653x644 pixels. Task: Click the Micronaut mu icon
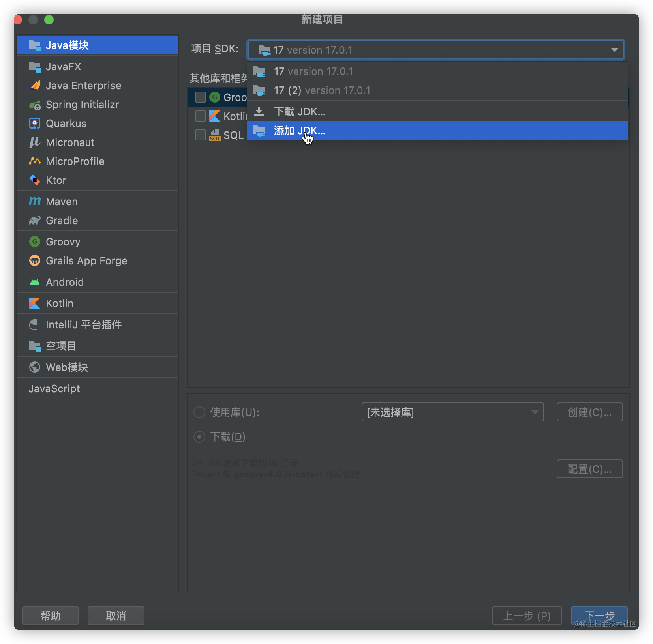coord(35,142)
